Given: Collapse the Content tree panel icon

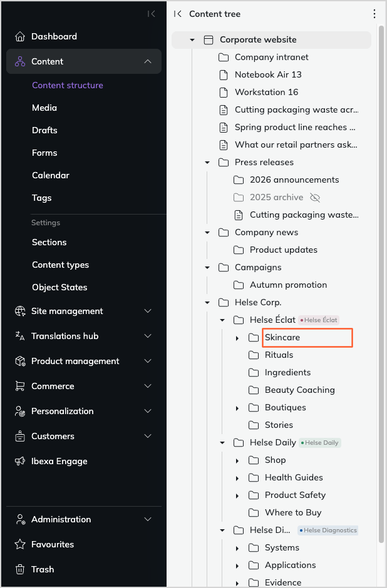Looking at the screenshot, I should point(178,14).
